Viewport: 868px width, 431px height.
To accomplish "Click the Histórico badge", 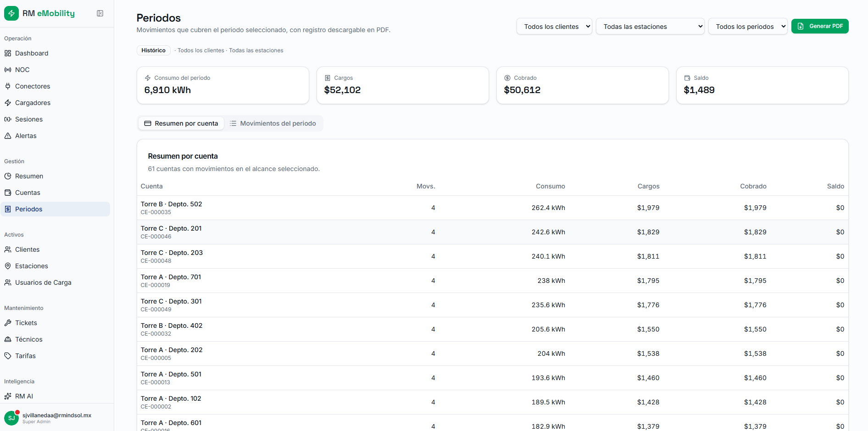I will [153, 50].
